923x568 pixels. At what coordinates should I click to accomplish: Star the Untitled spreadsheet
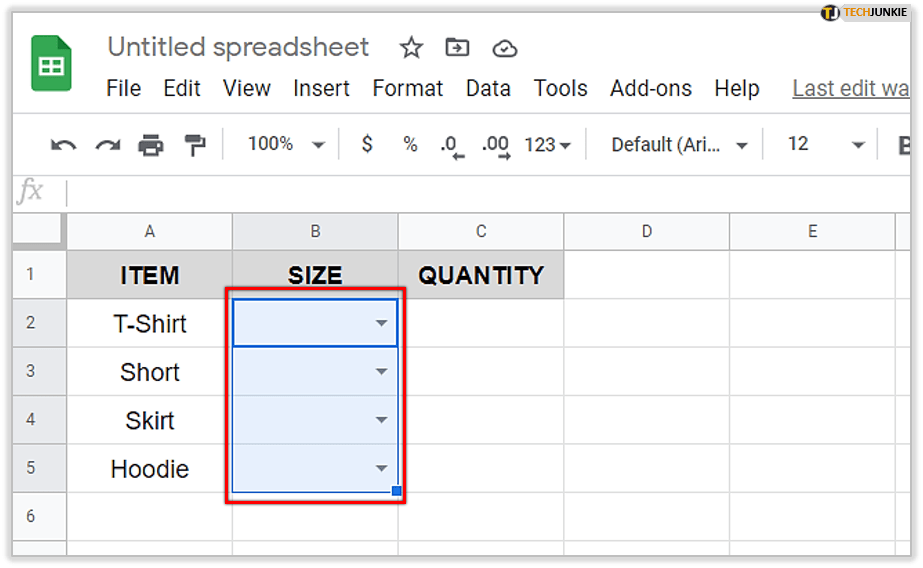411,48
